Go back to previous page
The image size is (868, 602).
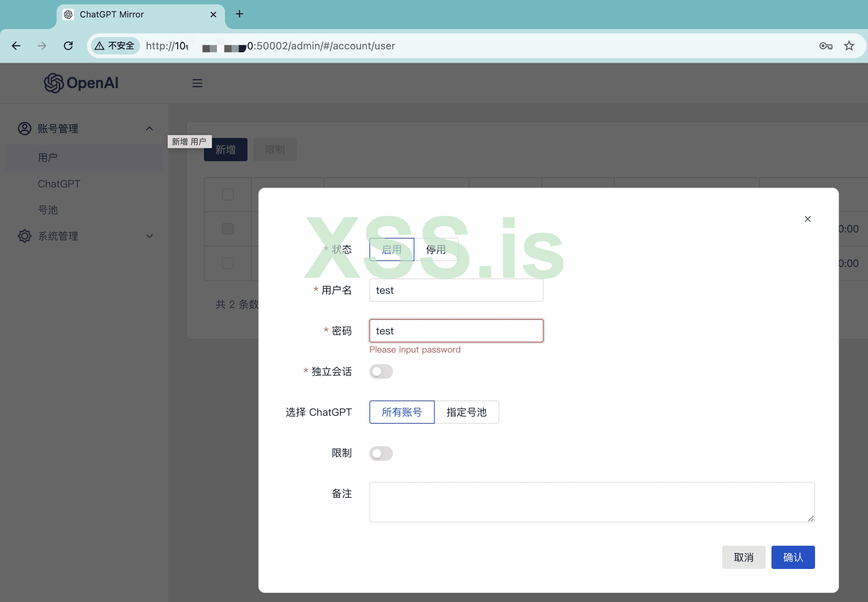(16, 46)
